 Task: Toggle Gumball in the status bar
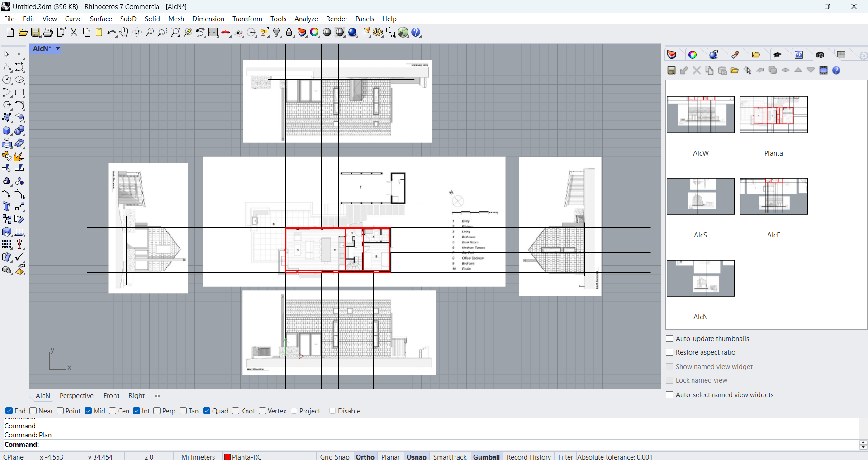coord(486,456)
